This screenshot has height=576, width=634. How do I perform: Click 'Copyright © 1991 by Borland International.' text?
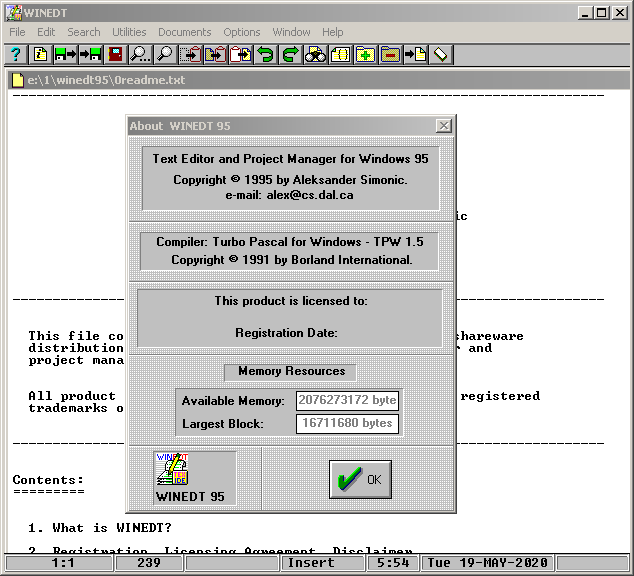point(292,260)
